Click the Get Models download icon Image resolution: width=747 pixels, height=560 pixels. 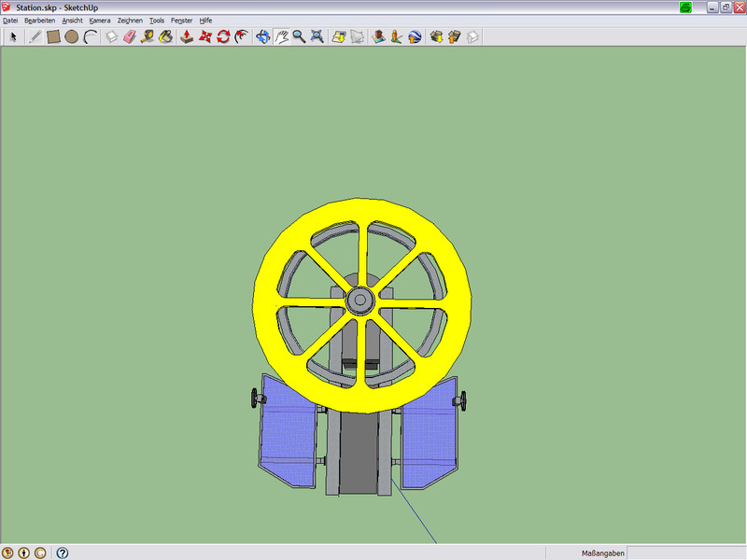tap(436, 36)
